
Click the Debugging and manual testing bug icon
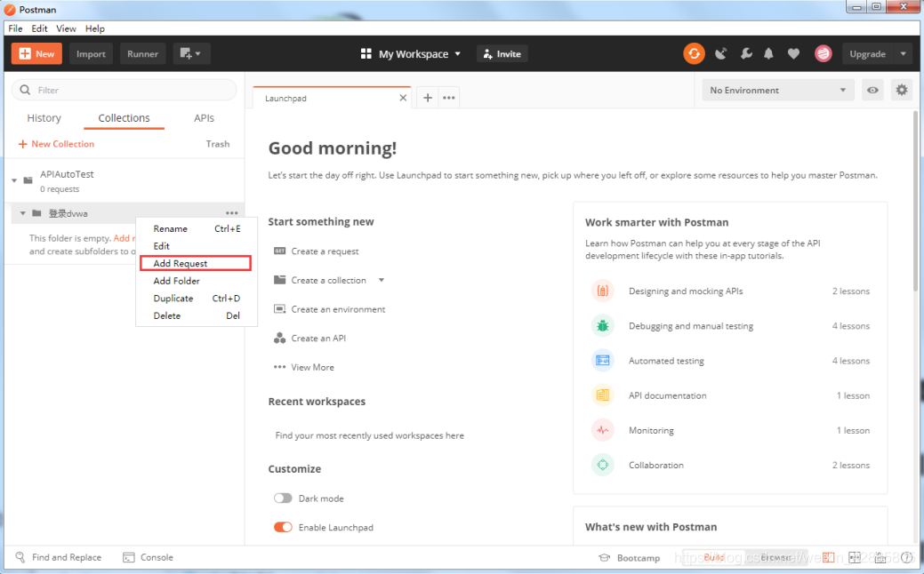click(x=602, y=325)
